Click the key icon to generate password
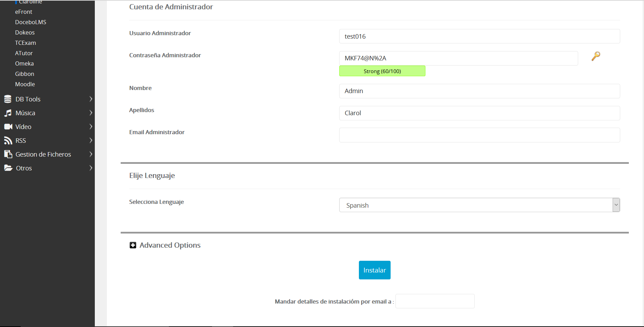The width and height of the screenshot is (644, 327). [x=596, y=56]
